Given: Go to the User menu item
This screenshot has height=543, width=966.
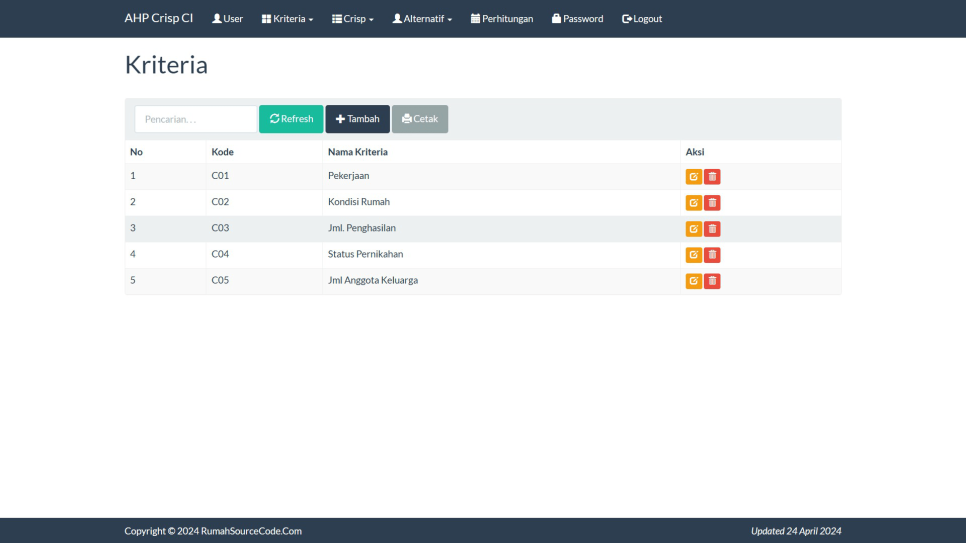Looking at the screenshot, I should [227, 19].
